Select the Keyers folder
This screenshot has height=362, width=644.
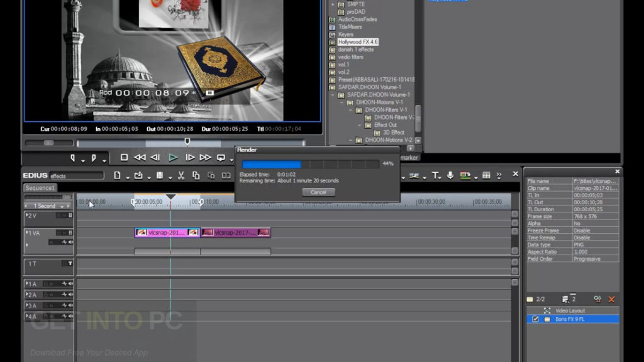coord(345,35)
